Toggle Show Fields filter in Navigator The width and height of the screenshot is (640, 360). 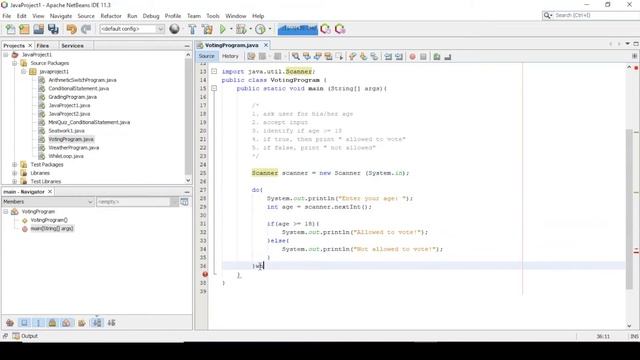pos(24,323)
